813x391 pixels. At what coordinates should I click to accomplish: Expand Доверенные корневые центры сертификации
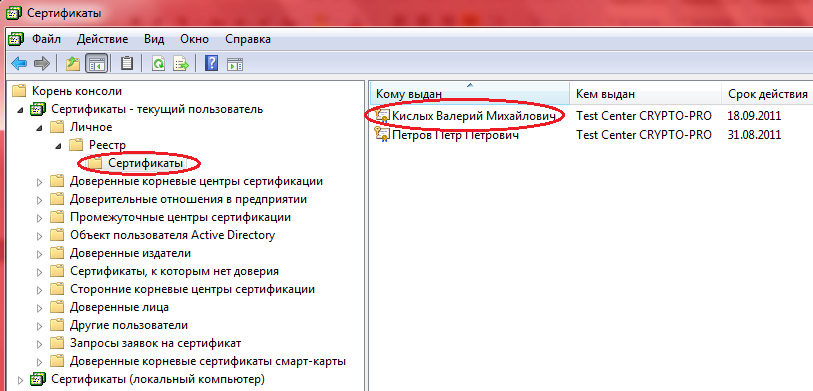click(39, 182)
